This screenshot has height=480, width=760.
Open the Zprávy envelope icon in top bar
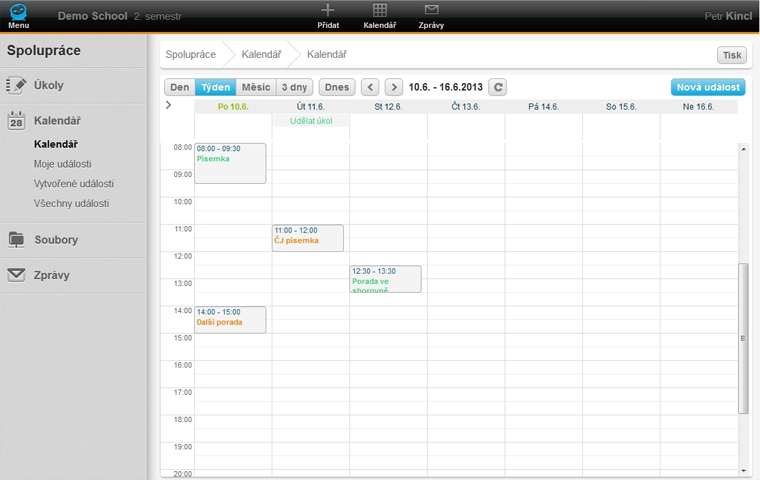point(431,10)
